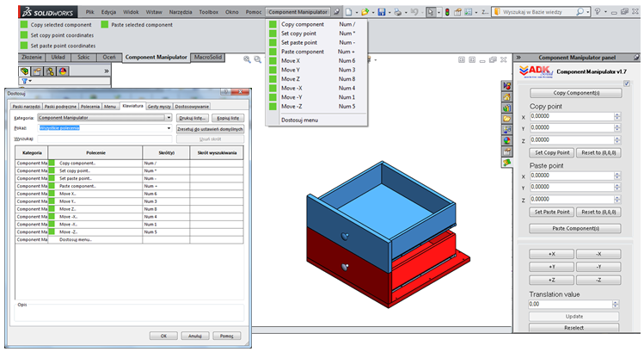
Task: Click the Set Copy Point button
Action: (552, 152)
